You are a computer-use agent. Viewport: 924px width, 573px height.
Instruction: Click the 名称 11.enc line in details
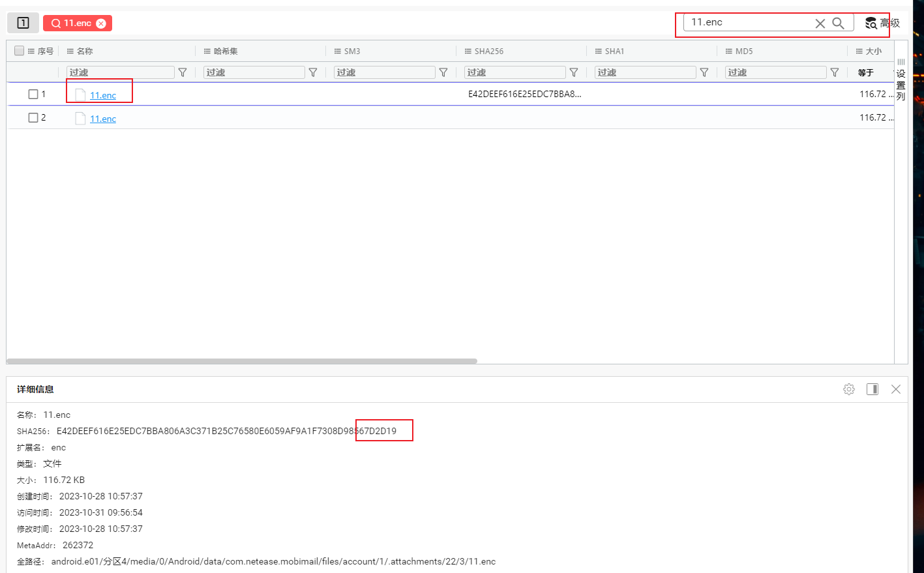click(x=44, y=415)
